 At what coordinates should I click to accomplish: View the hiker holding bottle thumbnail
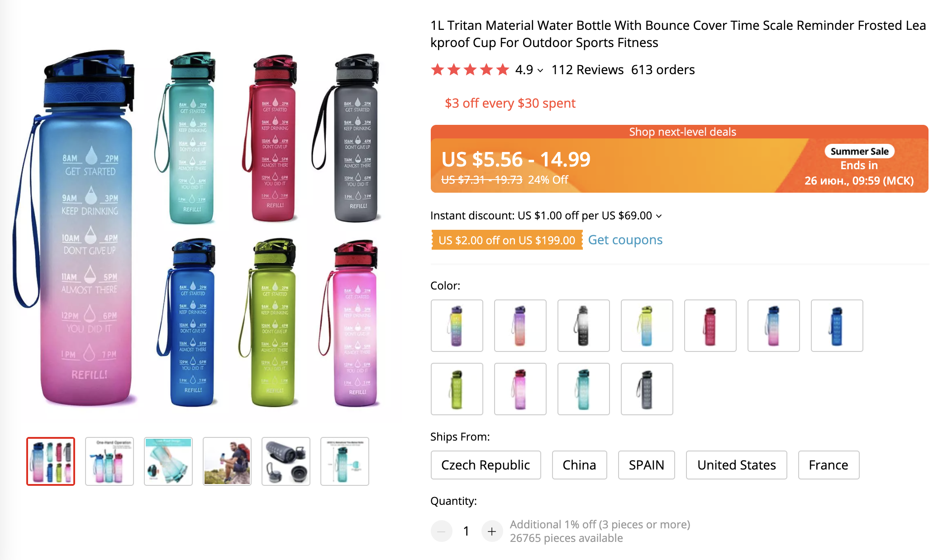[x=227, y=461]
